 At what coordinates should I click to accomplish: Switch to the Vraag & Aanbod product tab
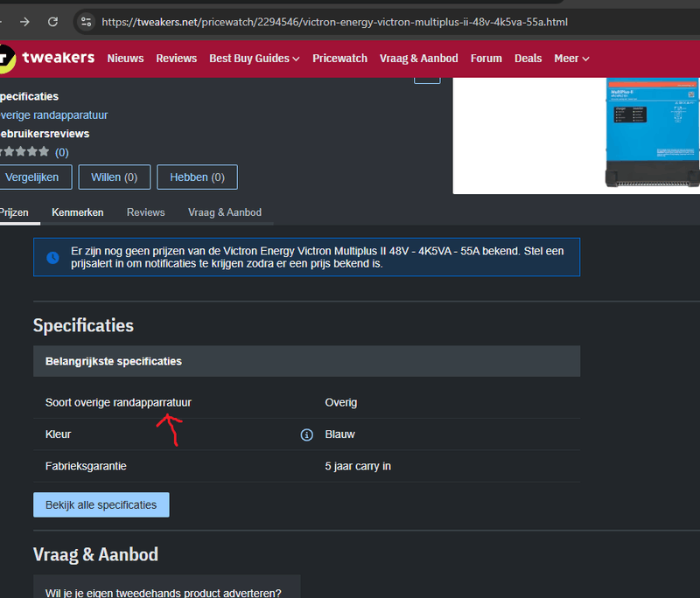point(225,212)
